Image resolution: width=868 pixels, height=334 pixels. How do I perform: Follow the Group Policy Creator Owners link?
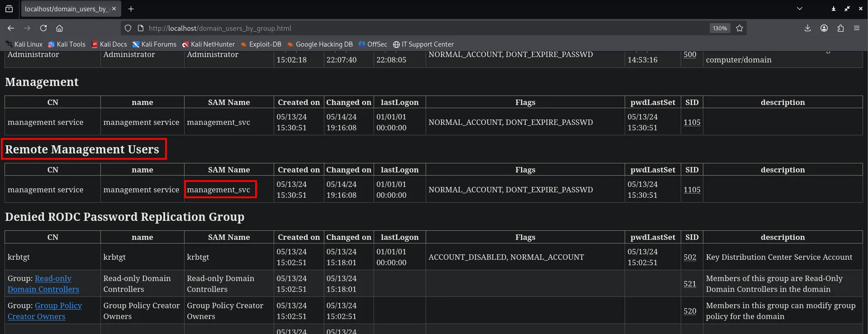(x=45, y=311)
